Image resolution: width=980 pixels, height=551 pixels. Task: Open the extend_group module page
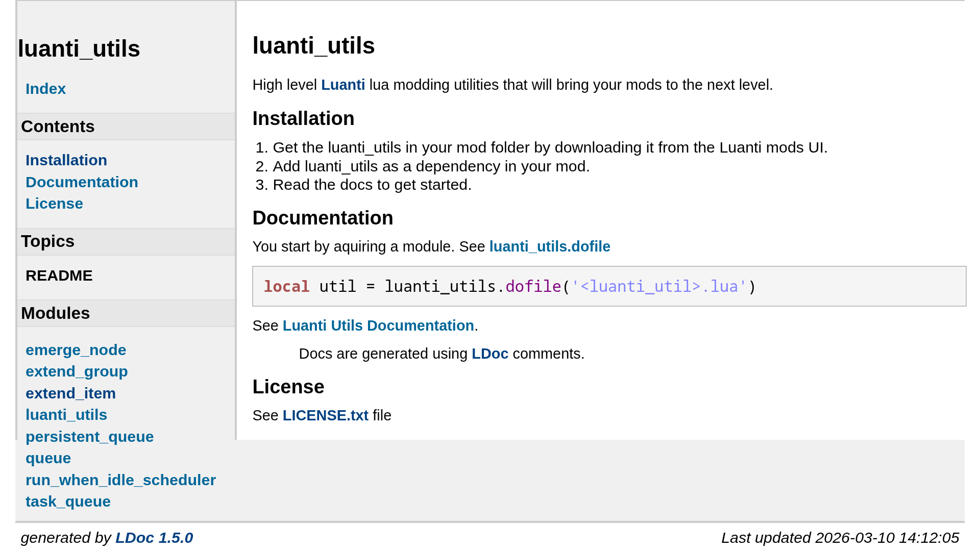(77, 371)
